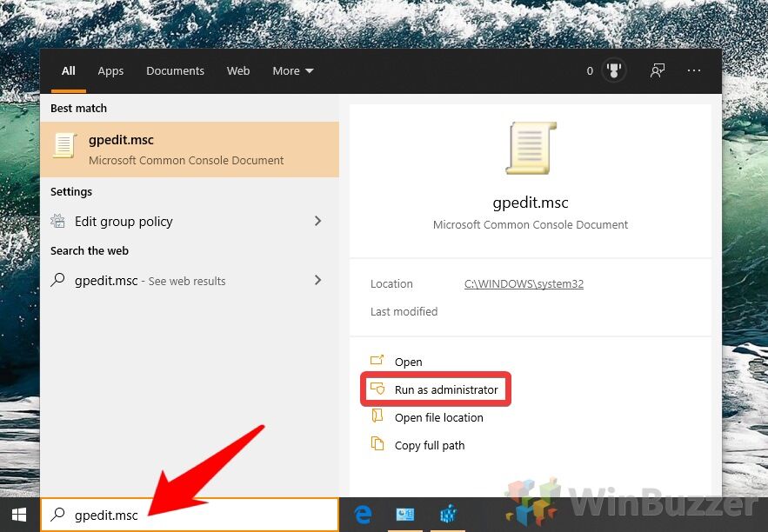
Task: Click the Best match heading
Action: click(78, 108)
